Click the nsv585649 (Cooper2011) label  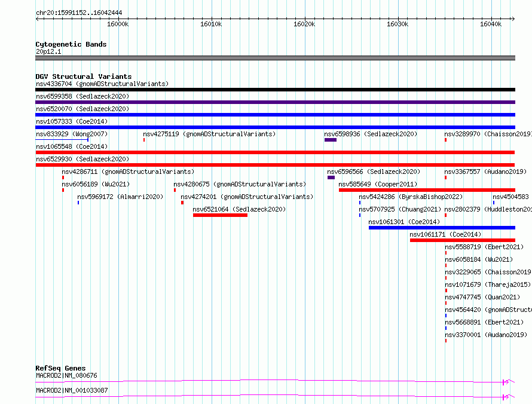[x=378, y=184]
